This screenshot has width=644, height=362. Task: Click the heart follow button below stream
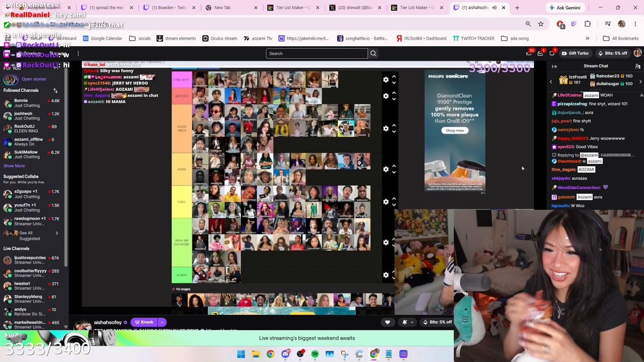(x=387, y=322)
